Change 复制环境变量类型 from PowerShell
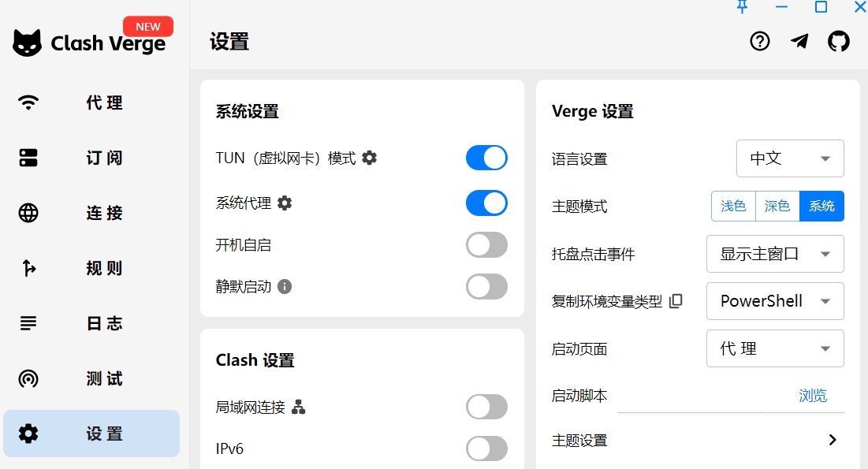 click(x=775, y=301)
